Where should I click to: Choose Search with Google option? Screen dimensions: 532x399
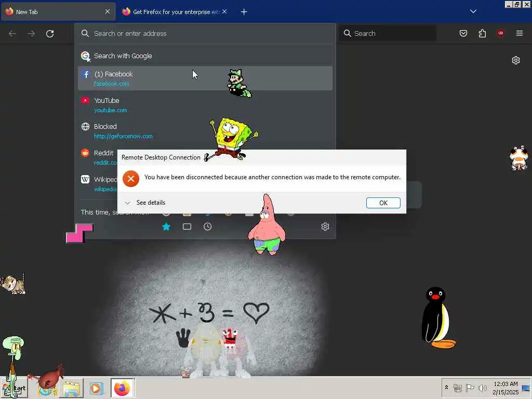(205, 56)
